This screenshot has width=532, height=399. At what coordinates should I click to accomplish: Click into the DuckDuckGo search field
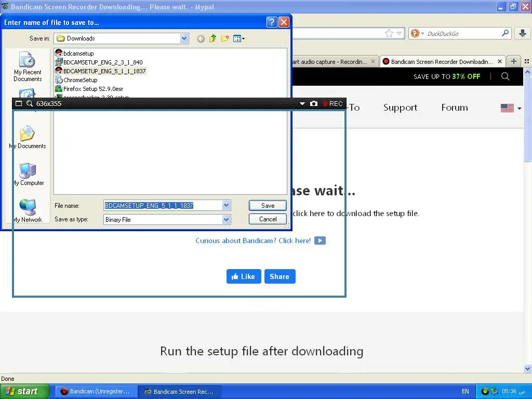462,33
